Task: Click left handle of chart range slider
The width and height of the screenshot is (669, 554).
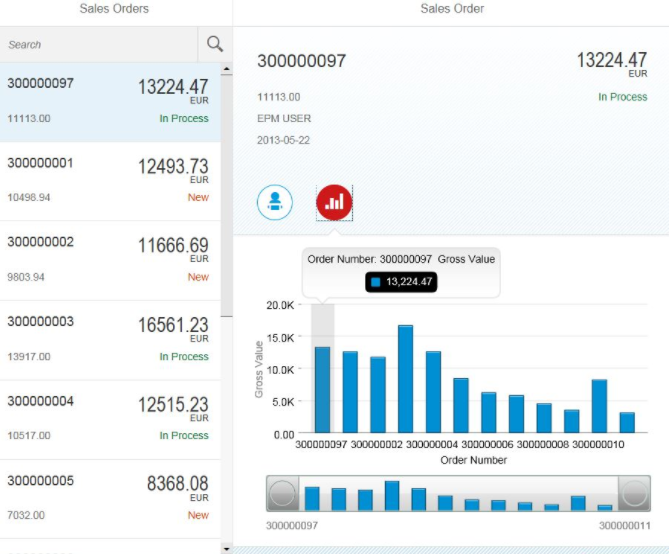Action: click(283, 494)
